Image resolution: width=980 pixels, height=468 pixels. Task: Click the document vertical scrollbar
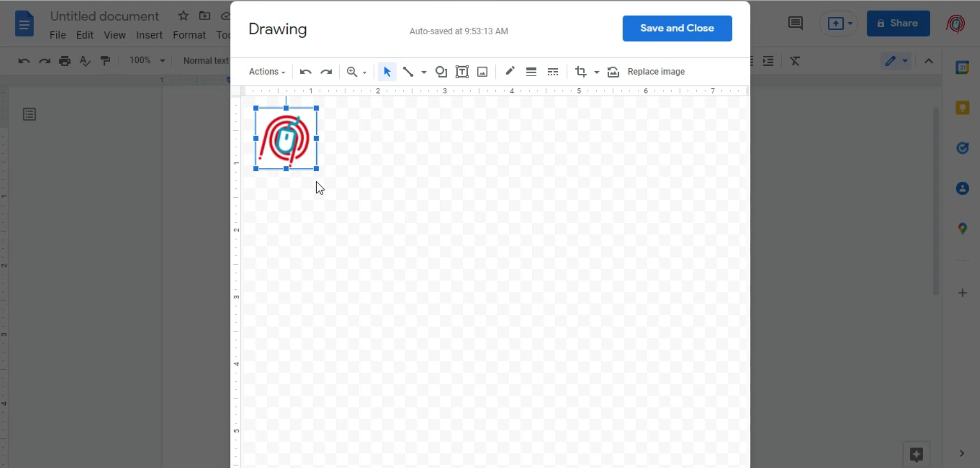coord(935,201)
